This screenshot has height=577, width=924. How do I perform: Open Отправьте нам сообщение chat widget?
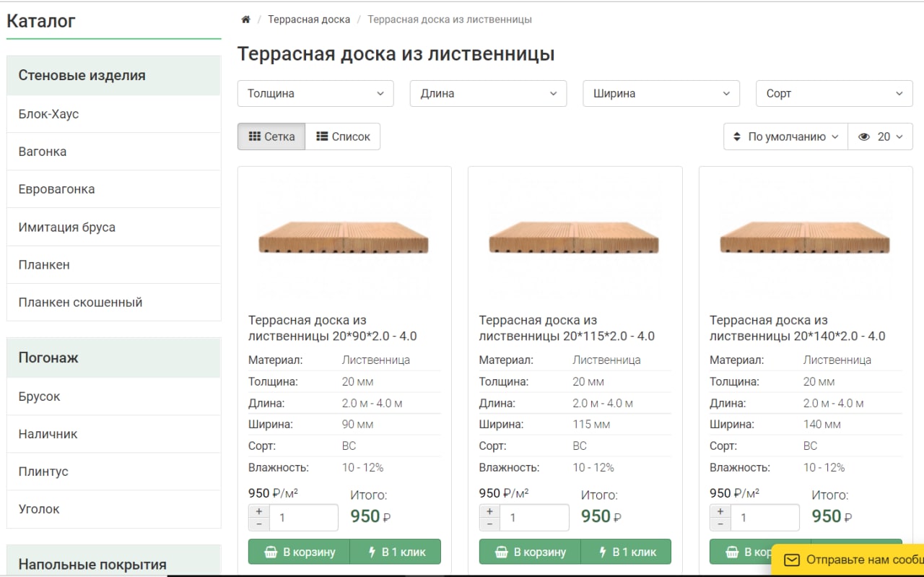848,560
